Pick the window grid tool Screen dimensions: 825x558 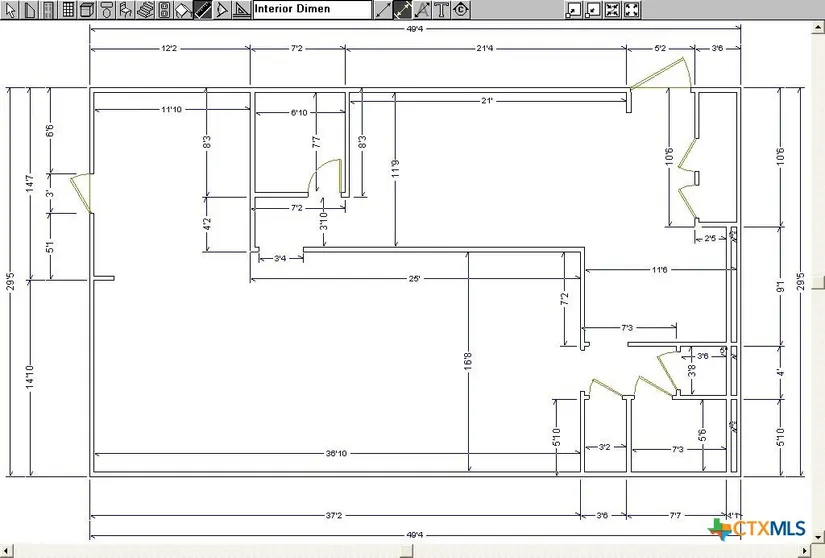point(67,10)
